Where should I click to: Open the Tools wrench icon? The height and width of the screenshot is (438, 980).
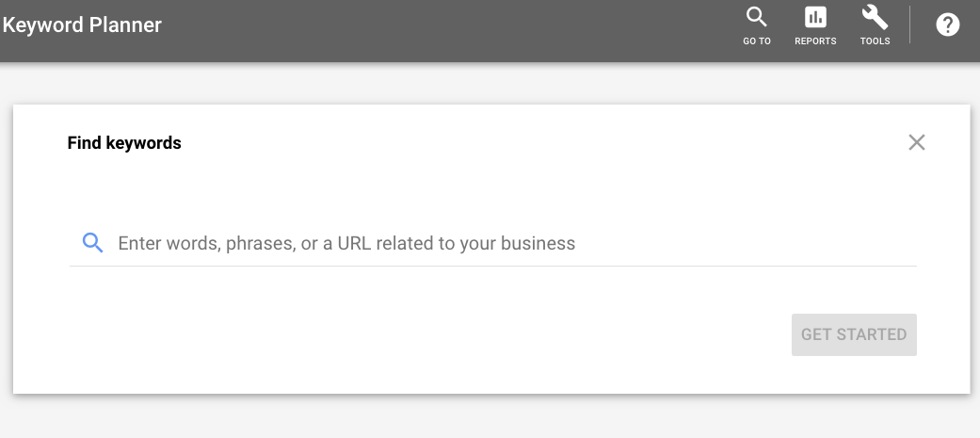point(875,18)
